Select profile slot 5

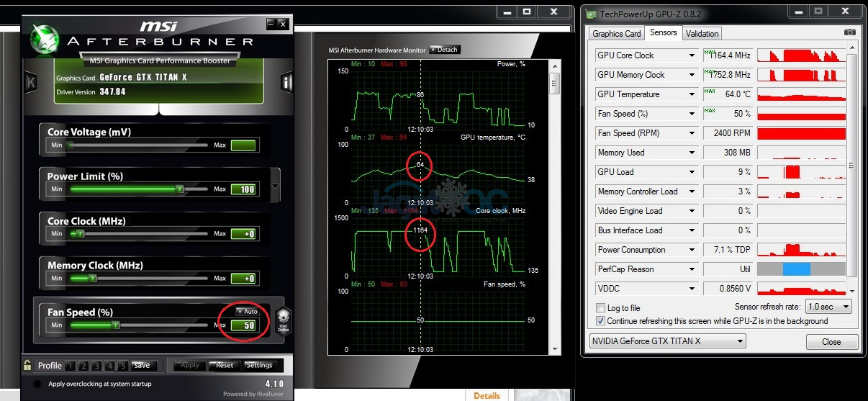coord(123,366)
